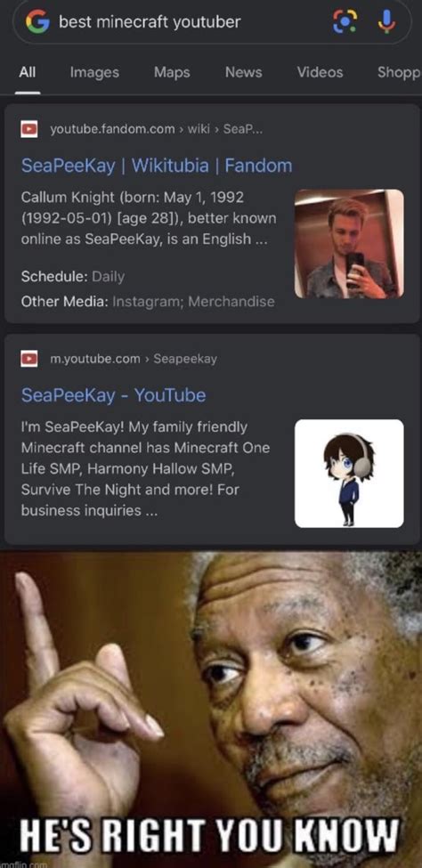Open the News tab

tap(243, 72)
